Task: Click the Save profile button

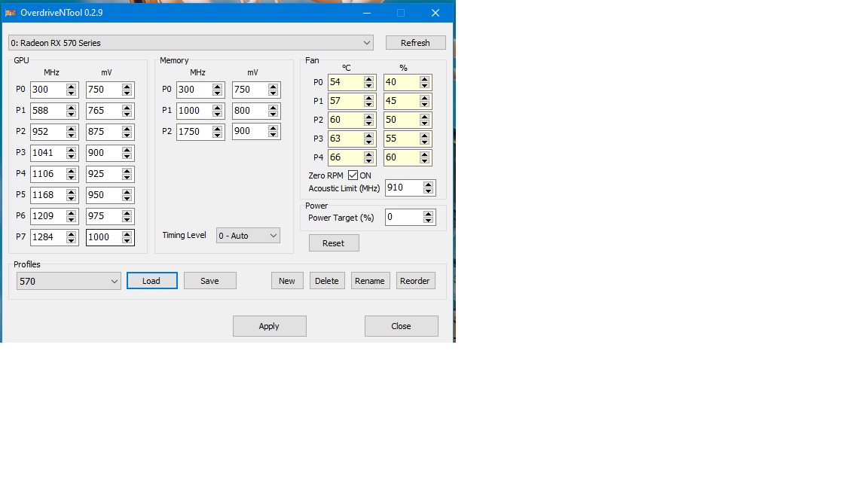Action: pyautogui.click(x=209, y=280)
